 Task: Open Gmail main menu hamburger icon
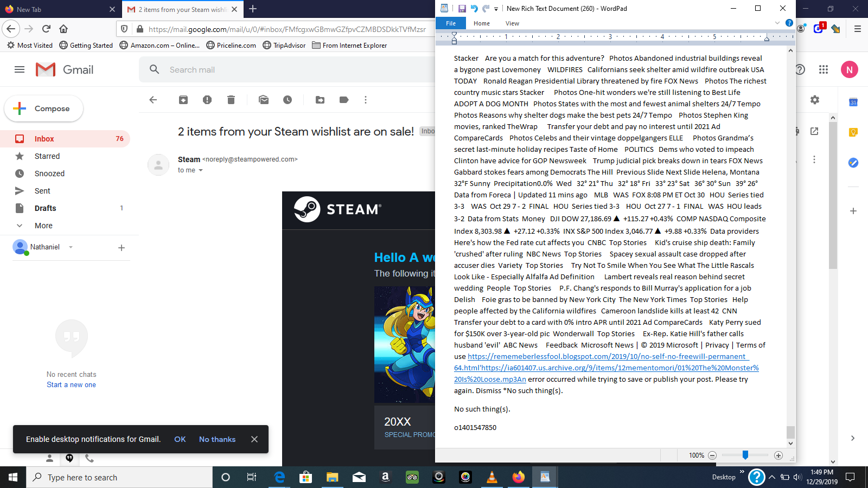[x=20, y=69]
